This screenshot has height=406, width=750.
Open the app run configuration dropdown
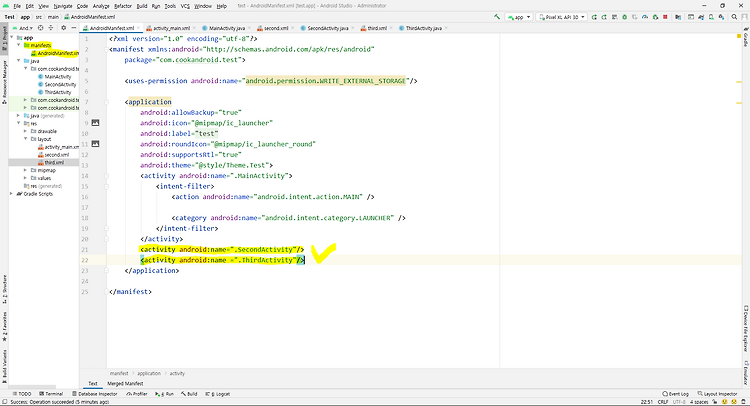(x=519, y=17)
